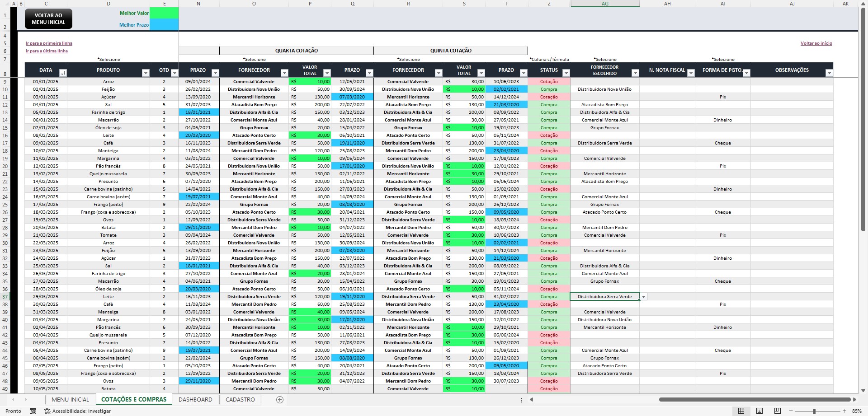The height and width of the screenshot is (416, 868).
Task: Switch to Page Layout view icon
Action: pos(759,411)
